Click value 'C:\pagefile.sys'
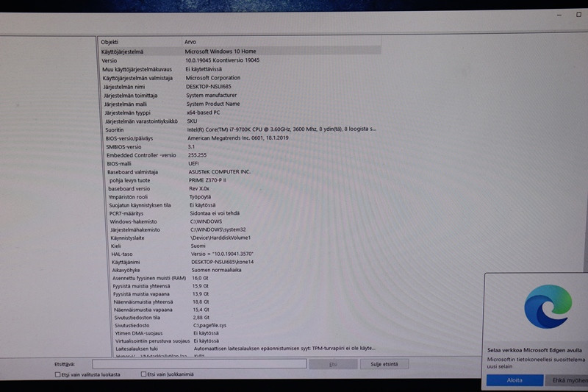The image size is (588, 392). [x=209, y=325]
